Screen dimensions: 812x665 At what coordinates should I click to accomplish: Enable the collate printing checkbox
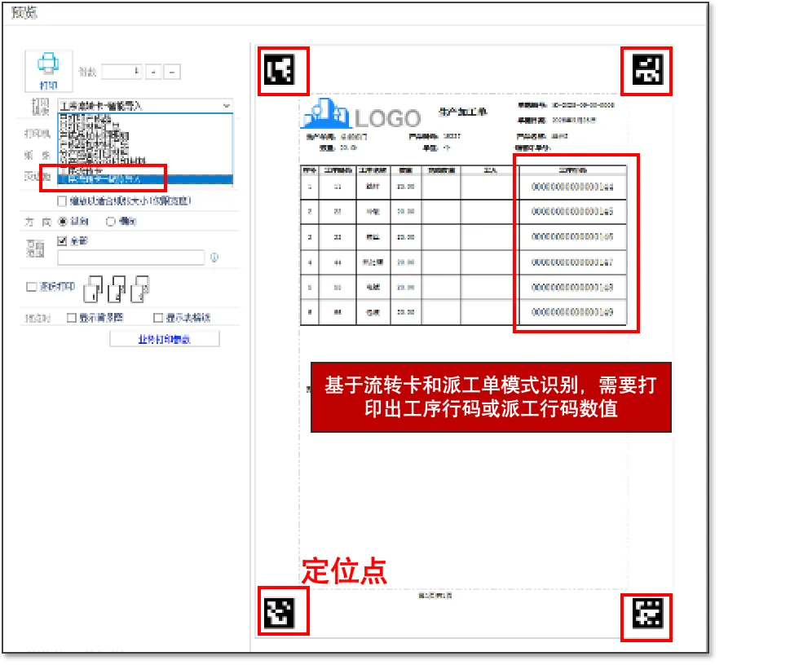point(32,287)
